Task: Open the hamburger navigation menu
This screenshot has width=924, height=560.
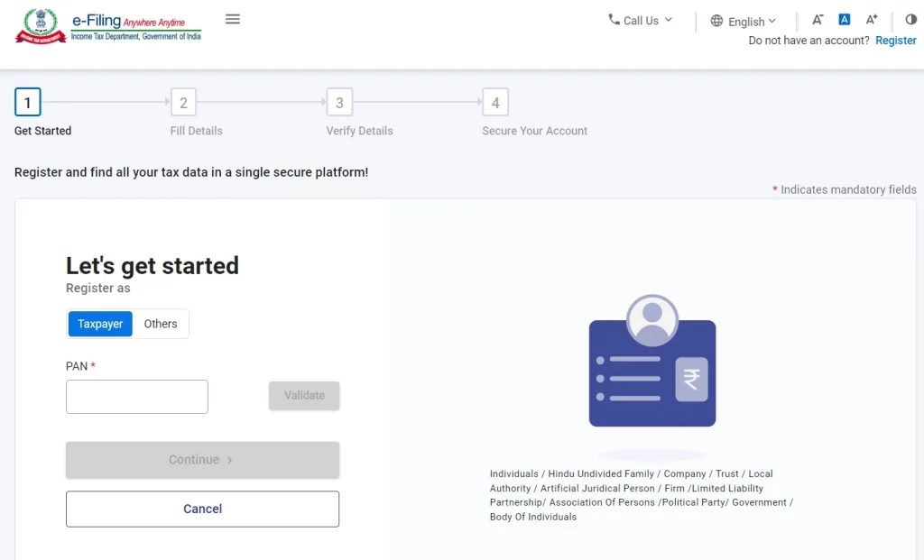Action: click(232, 19)
